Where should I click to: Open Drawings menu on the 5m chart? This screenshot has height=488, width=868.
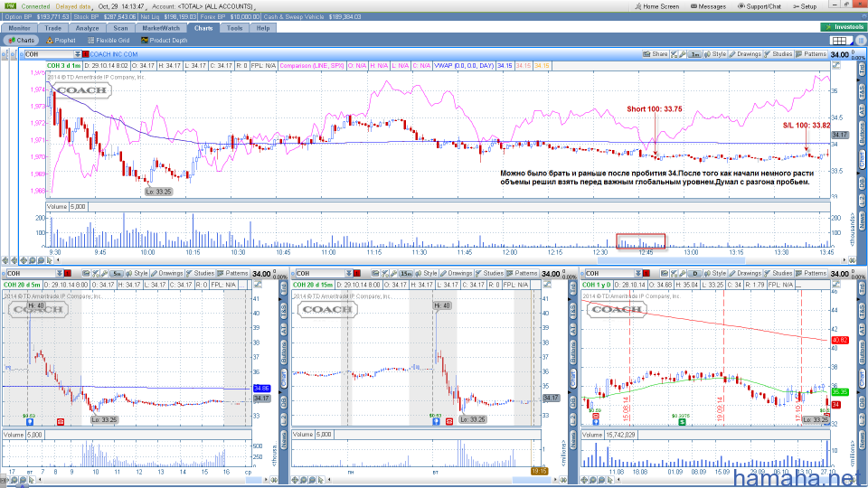[166, 273]
